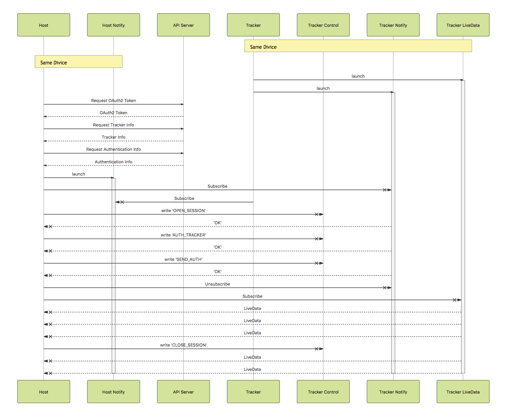Select 'Subscribe' label from Host to Tracker Notify
Screen dimensions: 505x420
(217, 186)
